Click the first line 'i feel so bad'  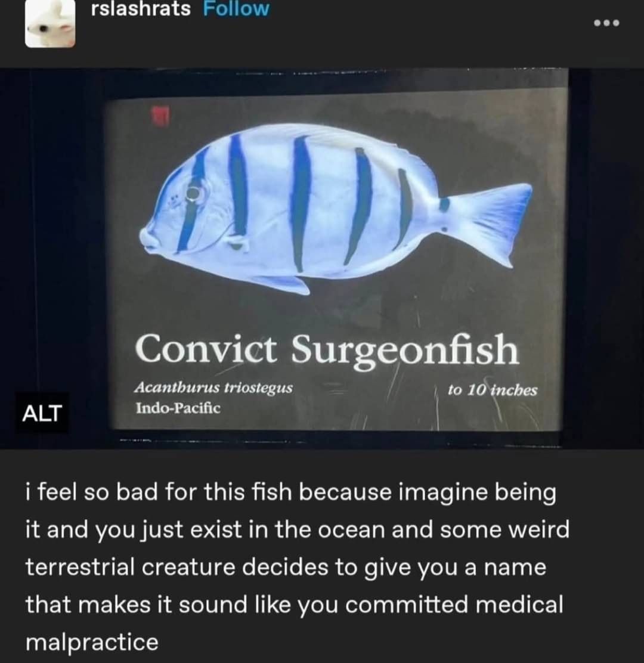pos(290,492)
